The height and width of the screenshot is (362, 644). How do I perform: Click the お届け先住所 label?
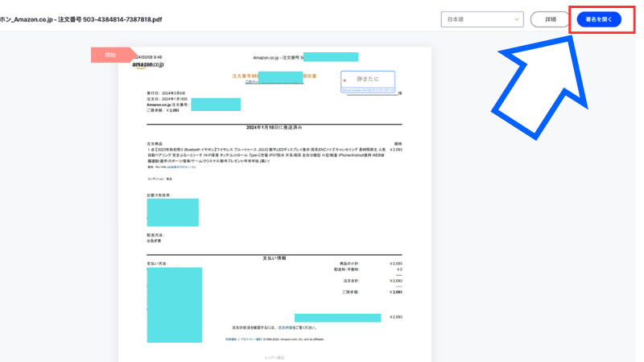(159, 195)
